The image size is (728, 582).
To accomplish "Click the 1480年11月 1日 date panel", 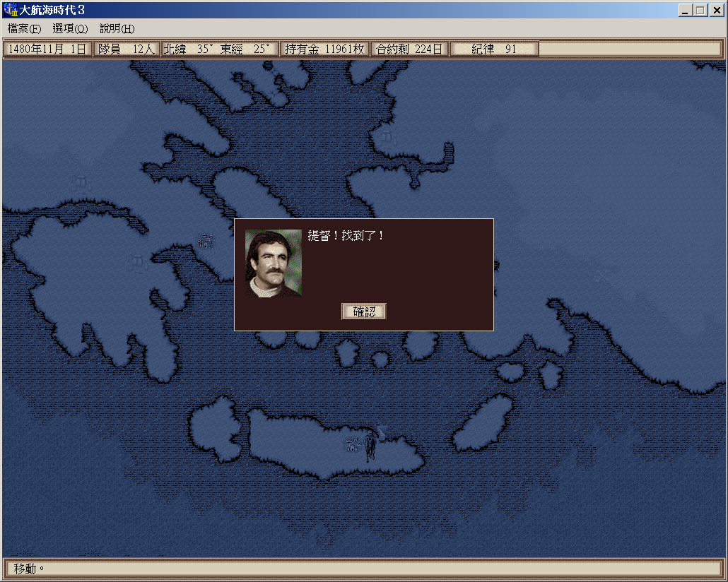I will 47,49.
